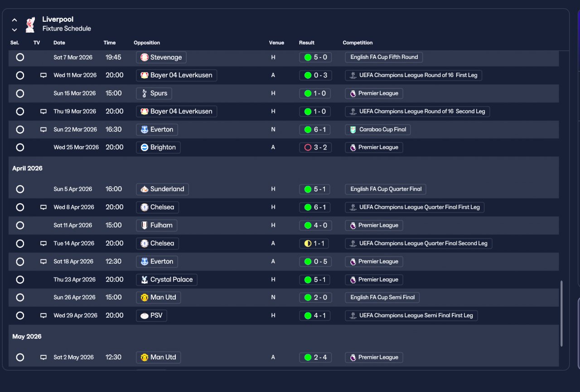Select the Stevenage fixture radio button
580x392 pixels.
(x=20, y=57)
